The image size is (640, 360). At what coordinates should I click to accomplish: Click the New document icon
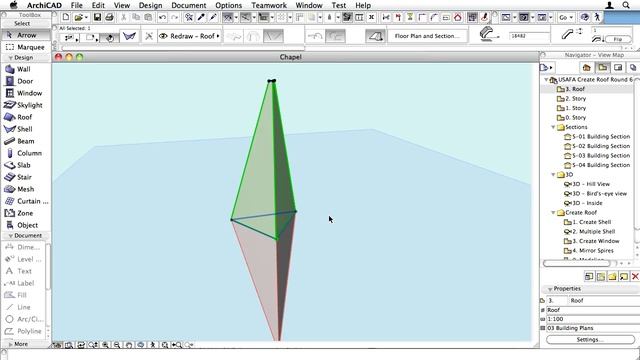(66, 17)
